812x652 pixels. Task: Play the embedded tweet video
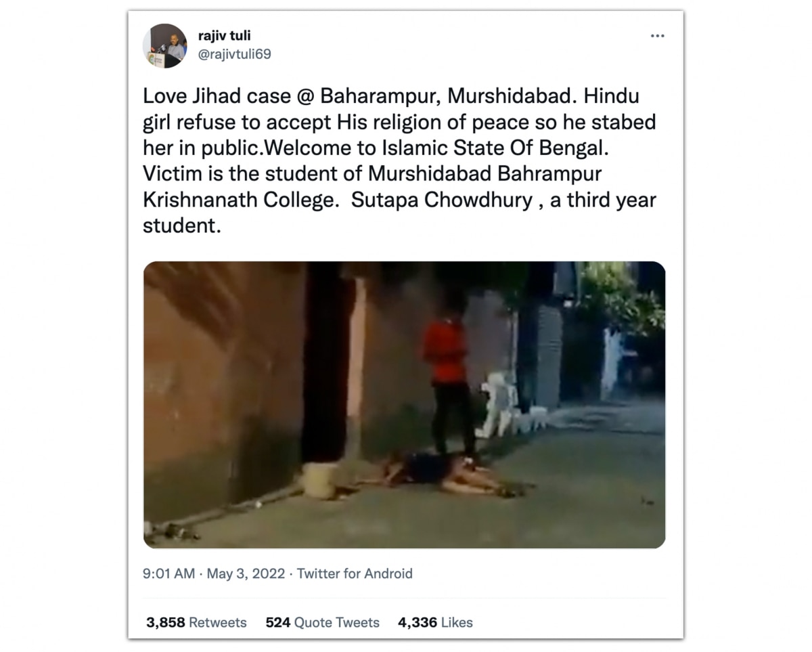(404, 405)
